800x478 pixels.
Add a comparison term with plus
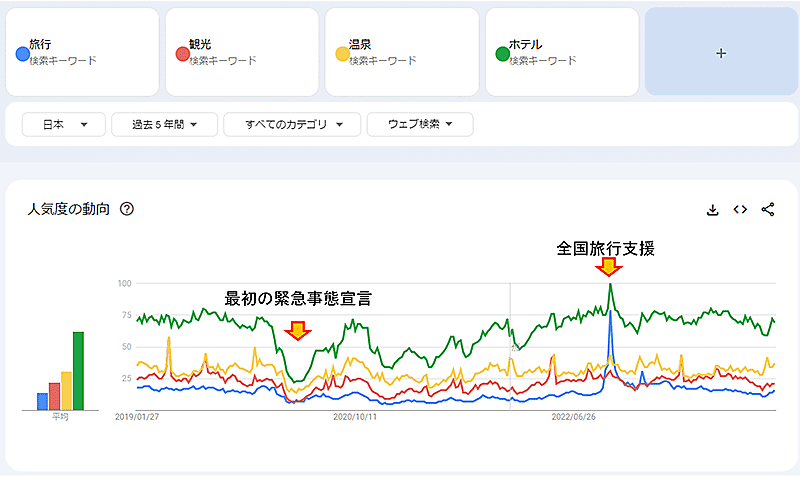tap(721, 53)
